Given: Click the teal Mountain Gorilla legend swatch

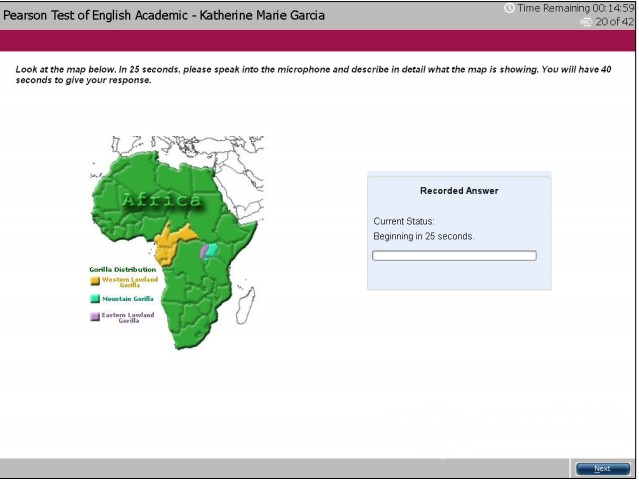Looking at the screenshot, I should coord(95,299).
